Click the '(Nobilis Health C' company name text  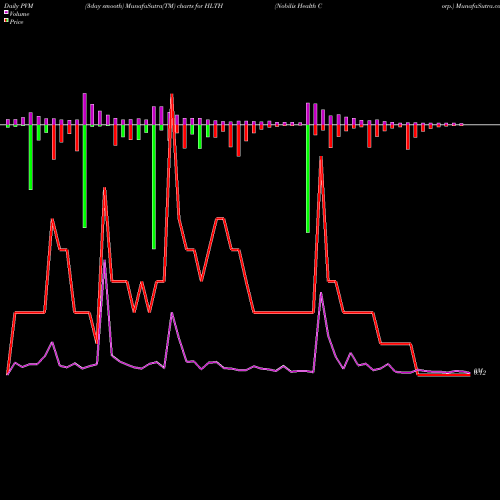(x=298, y=6)
